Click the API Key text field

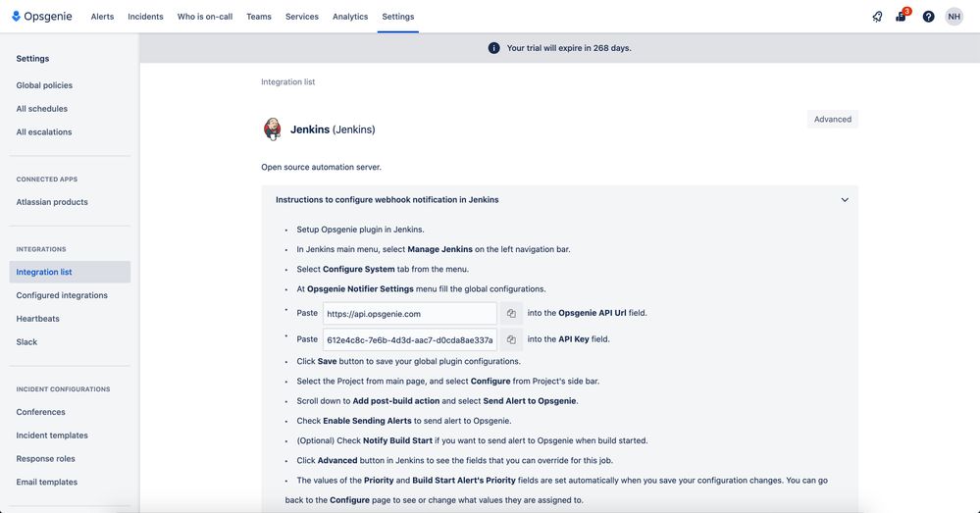click(410, 340)
